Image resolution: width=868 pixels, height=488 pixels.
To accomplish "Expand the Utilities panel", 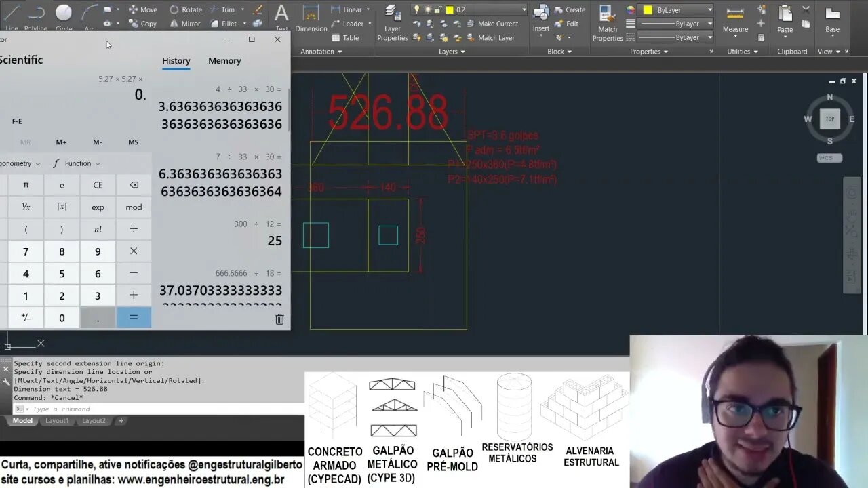I will tap(743, 52).
